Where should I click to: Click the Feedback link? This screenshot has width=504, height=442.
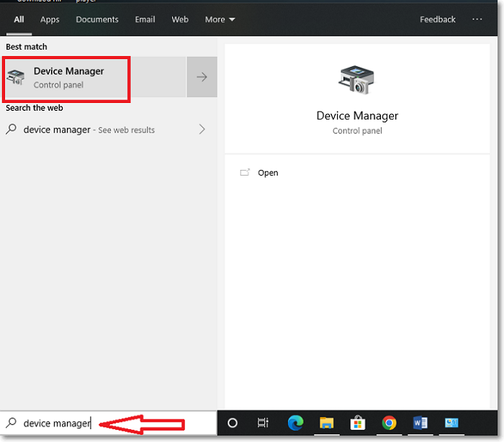(438, 19)
